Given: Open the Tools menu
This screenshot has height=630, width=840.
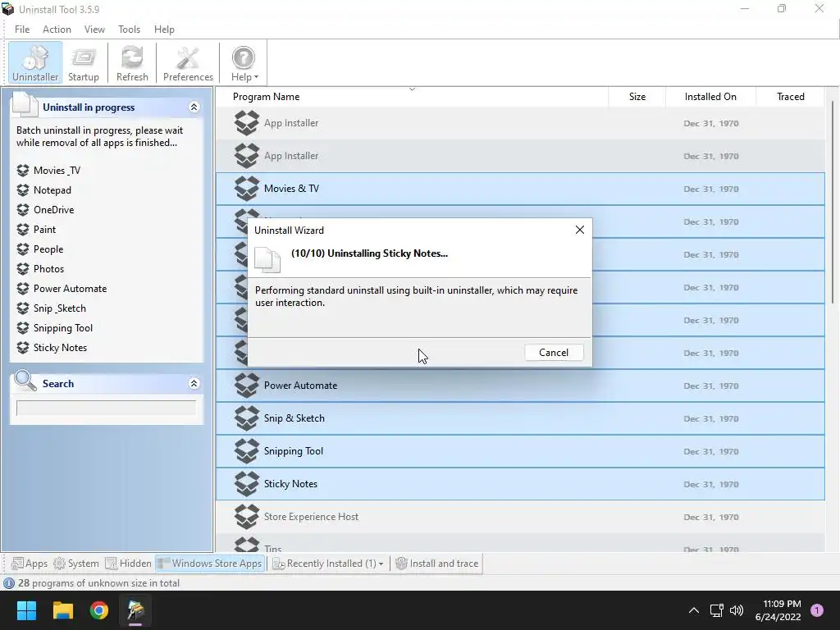Looking at the screenshot, I should pos(129,30).
